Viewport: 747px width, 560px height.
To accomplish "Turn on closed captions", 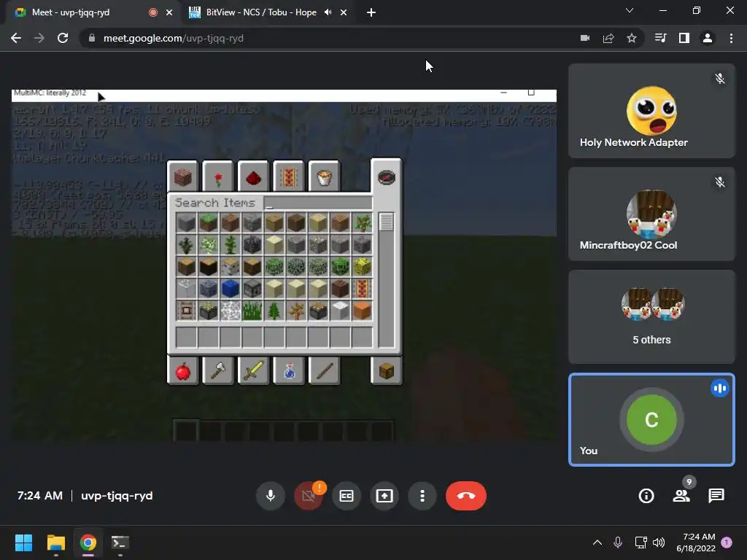I will click(x=347, y=496).
